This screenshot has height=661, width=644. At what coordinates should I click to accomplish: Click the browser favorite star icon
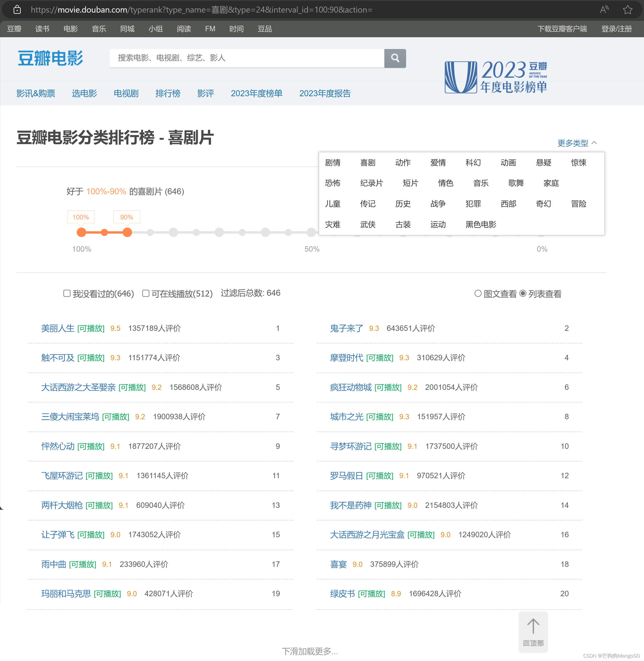tap(627, 9)
